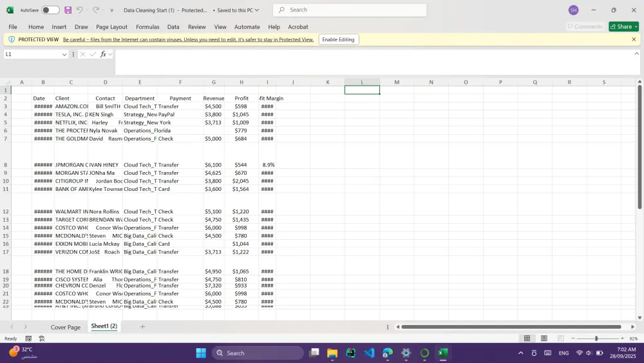Click the 92% zoom level
The height and width of the screenshot is (363, 644).
click(x=633, y=338)
